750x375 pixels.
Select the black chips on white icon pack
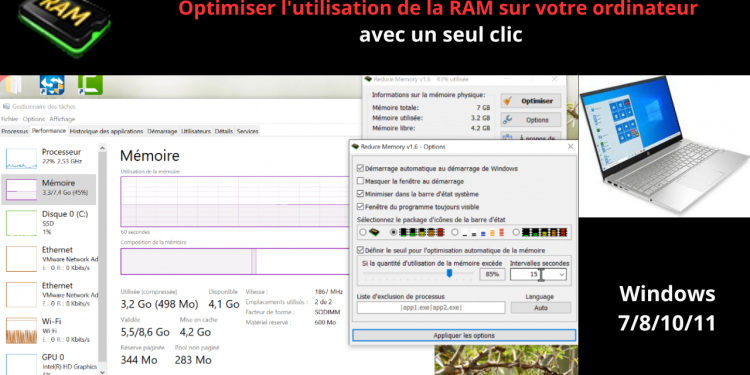394,232
